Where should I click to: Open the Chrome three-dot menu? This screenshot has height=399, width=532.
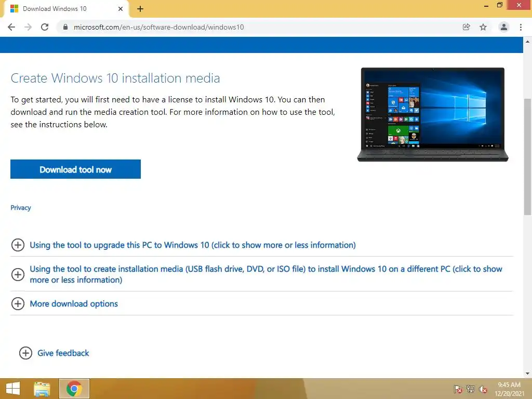(521, 27)
